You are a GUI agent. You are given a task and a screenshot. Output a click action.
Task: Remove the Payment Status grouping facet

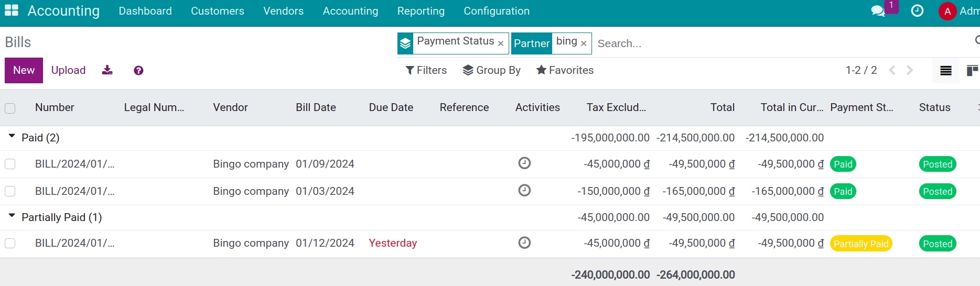(x=501, y=43)
